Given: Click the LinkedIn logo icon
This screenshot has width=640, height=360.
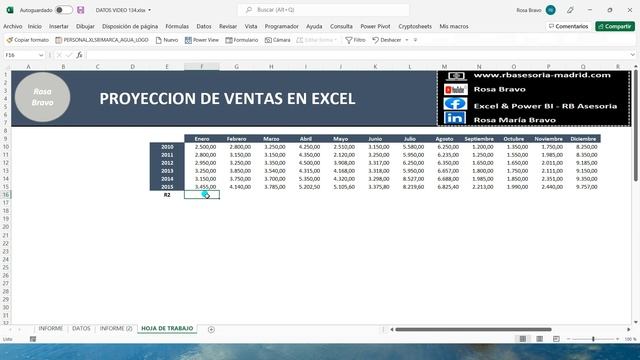Looking at the screenshot, I should point(455,118).
